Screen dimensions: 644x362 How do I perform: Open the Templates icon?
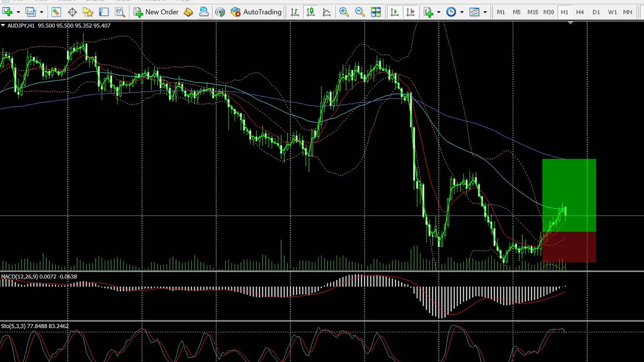(x=474, y=12)
